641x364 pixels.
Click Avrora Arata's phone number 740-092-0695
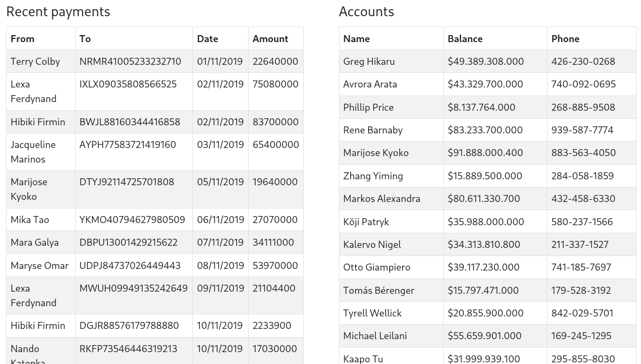tap(583, 84)
